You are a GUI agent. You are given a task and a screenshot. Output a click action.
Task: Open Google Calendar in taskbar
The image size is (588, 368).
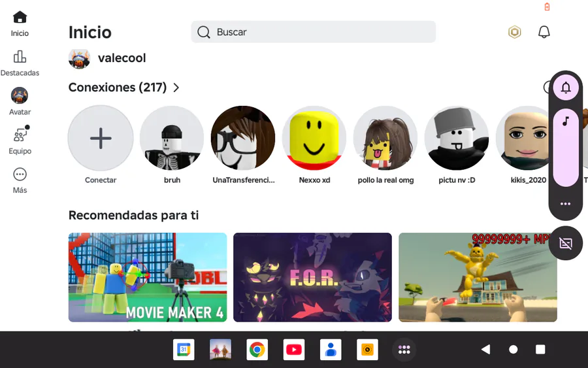(184, 350)
